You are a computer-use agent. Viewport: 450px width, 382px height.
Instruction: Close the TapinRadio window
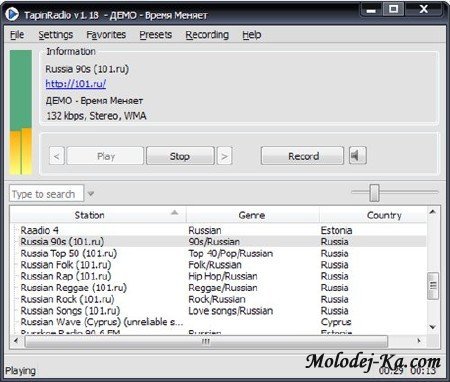coord(424,9)
